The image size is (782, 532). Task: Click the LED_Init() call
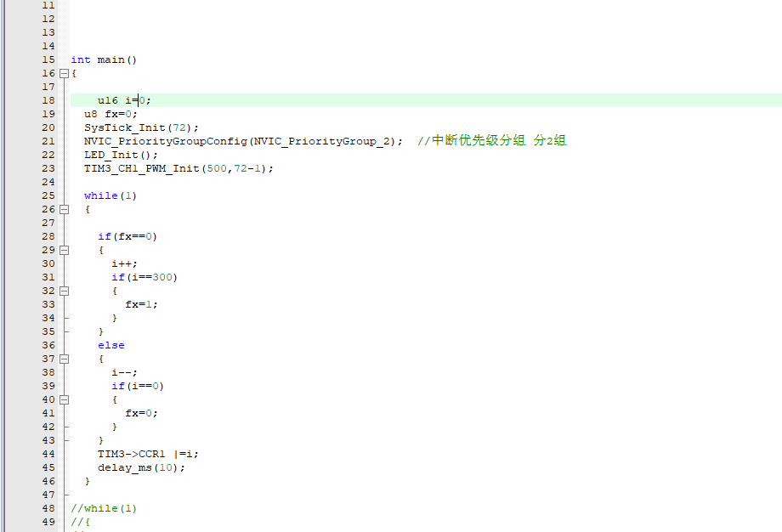[x=121, y=155]
